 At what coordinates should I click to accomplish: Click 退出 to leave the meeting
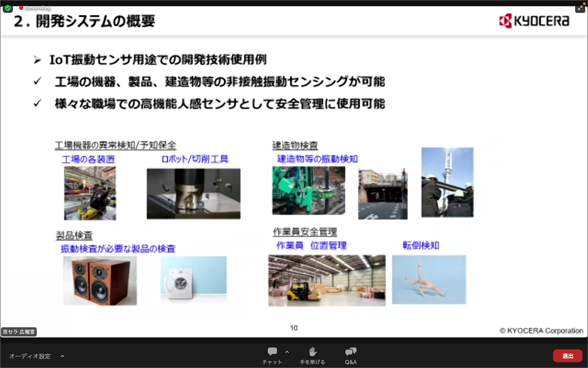click(x=568, y=356)
